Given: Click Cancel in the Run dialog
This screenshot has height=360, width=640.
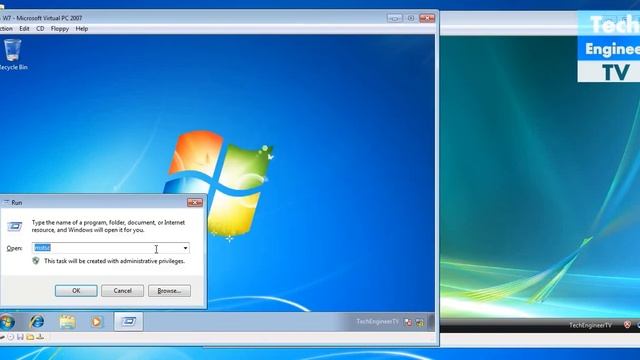Looking at the screenshot, I should click(x=122, y=291).
